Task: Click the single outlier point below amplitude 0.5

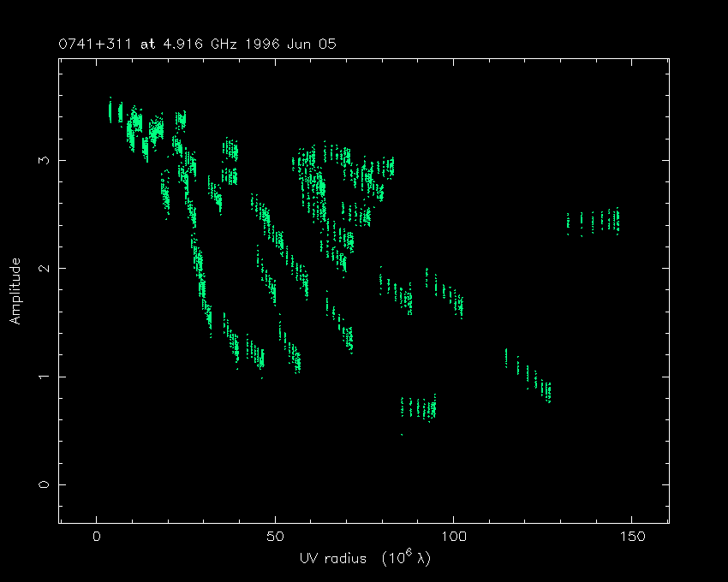Action: 402,435
